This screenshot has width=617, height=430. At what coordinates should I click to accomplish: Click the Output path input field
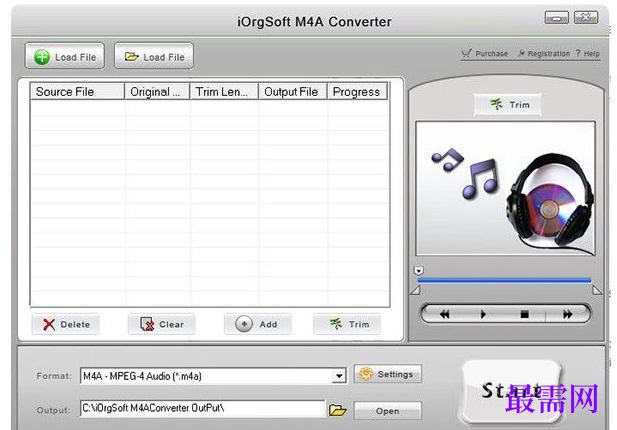203,408
